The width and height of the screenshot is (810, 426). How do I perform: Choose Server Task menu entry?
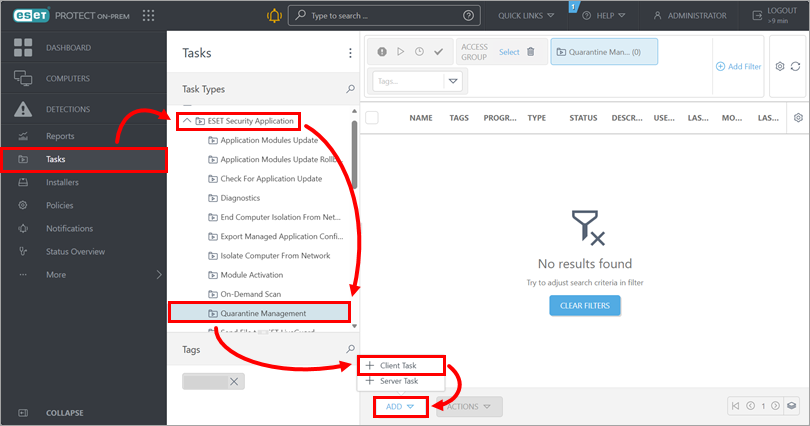399,381
